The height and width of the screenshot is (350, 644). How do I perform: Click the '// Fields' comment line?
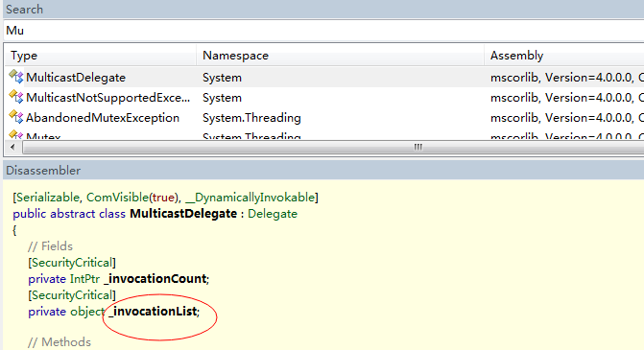pyautogui.click(x=50, y=246)
